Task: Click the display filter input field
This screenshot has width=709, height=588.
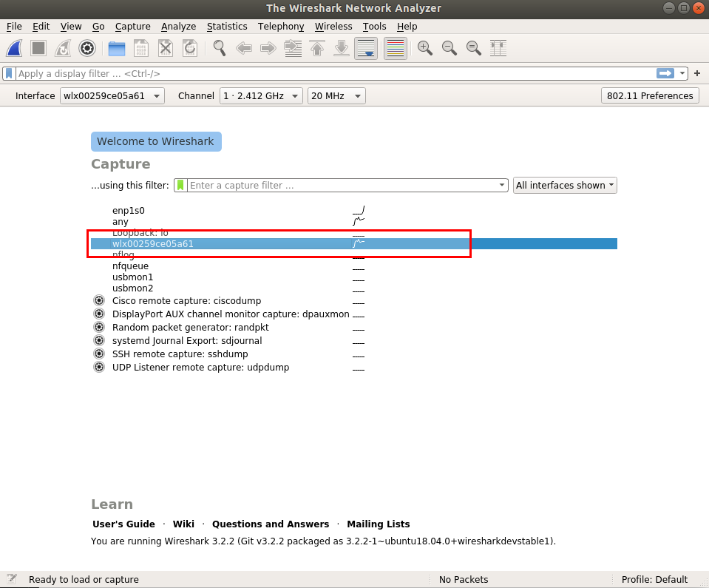Action: (336, 73)
